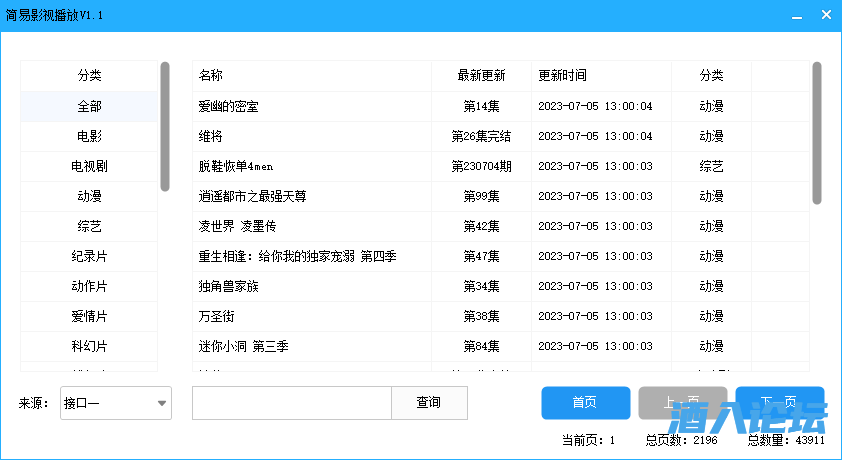This screenshot has width=842, height=460.
Task: Pick the 综艺 category
Action: (90, 226)
